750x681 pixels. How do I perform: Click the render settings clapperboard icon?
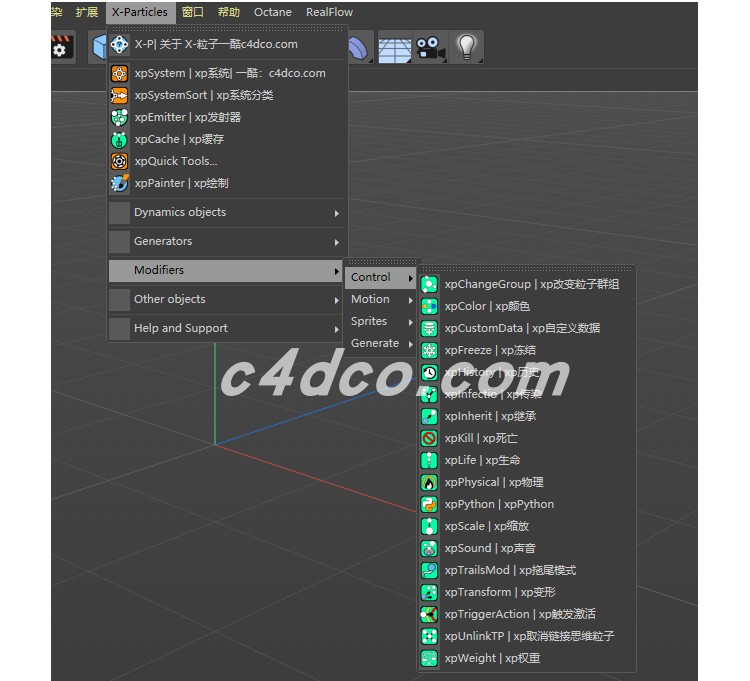[x=62, y=47]
